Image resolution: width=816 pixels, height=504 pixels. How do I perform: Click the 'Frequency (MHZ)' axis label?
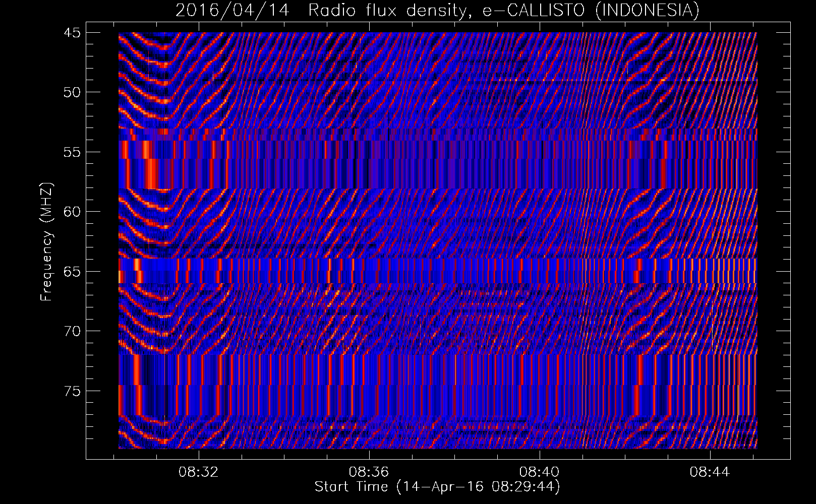point(46,242)
